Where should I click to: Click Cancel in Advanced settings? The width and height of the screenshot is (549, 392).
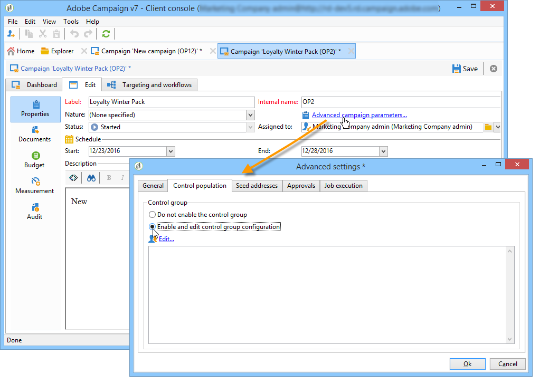click(508, 364)
